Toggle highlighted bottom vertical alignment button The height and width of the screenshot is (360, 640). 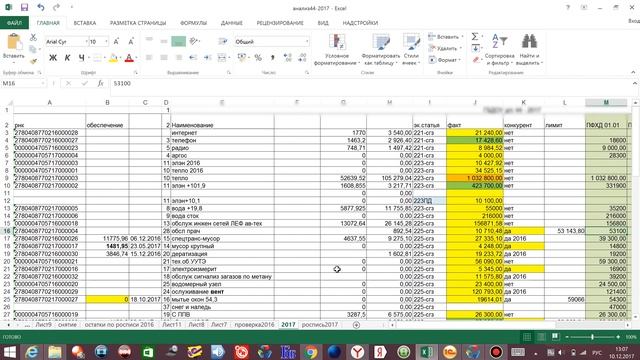pyautogui.click(x=178, y=41)
